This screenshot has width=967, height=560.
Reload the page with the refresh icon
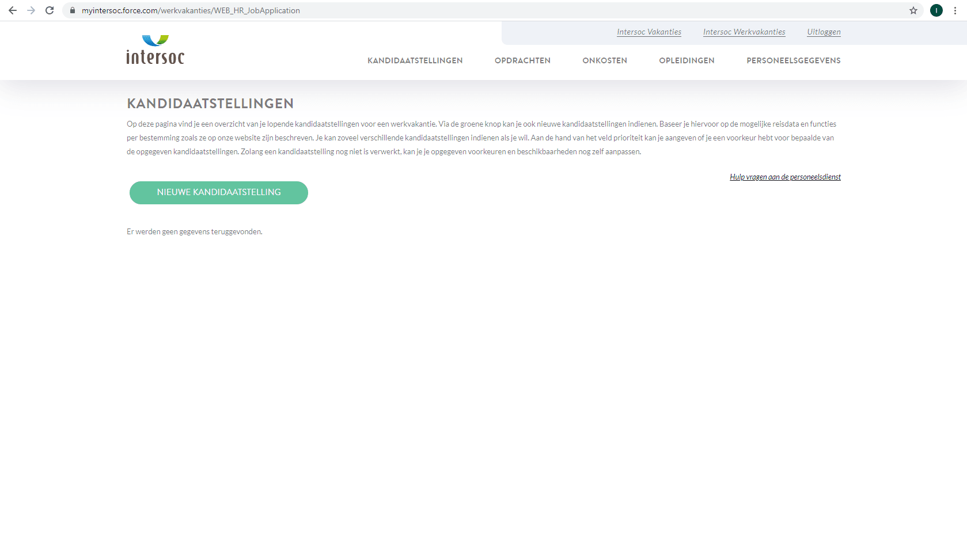coord(50,10)
